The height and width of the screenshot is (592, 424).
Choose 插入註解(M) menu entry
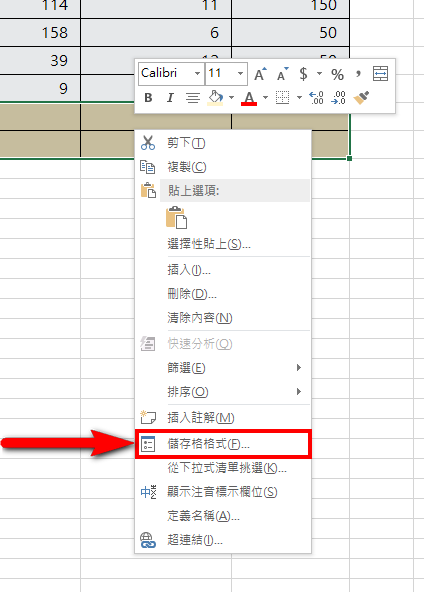coord(223,418)
